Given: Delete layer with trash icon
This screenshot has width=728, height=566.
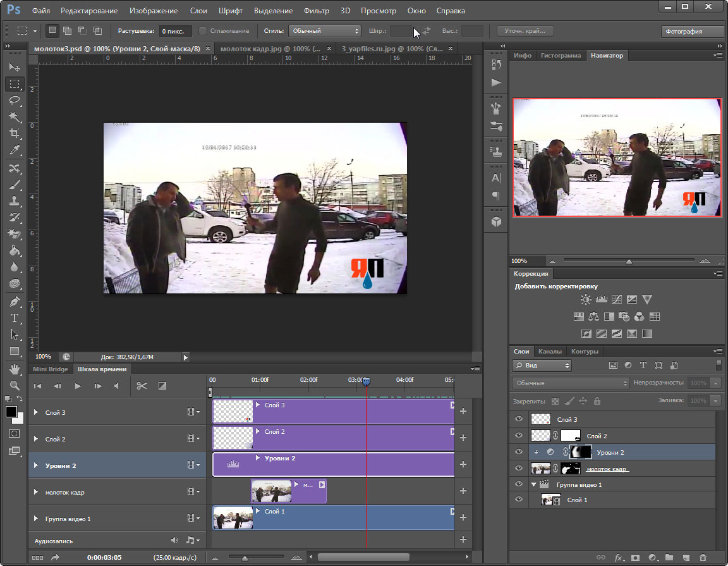Looking at the screenshot, I should [x=703, y=557].
